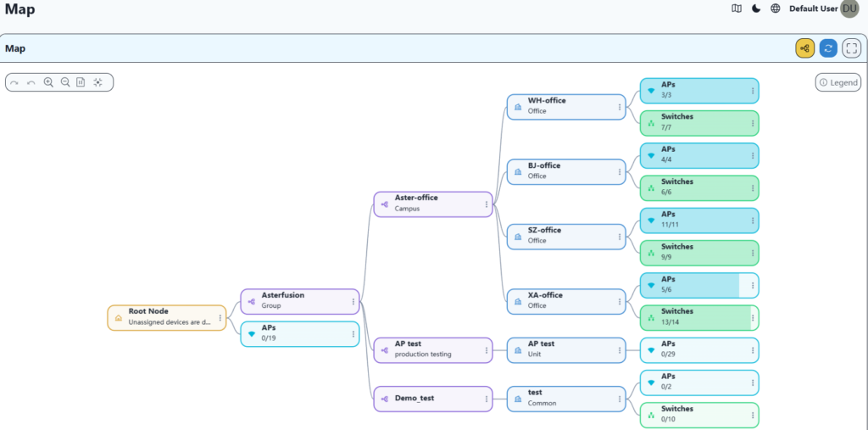Viewport: 868px width, 430px height.
Task: Enter fullscreen using the expand icon
Action: 851,48
